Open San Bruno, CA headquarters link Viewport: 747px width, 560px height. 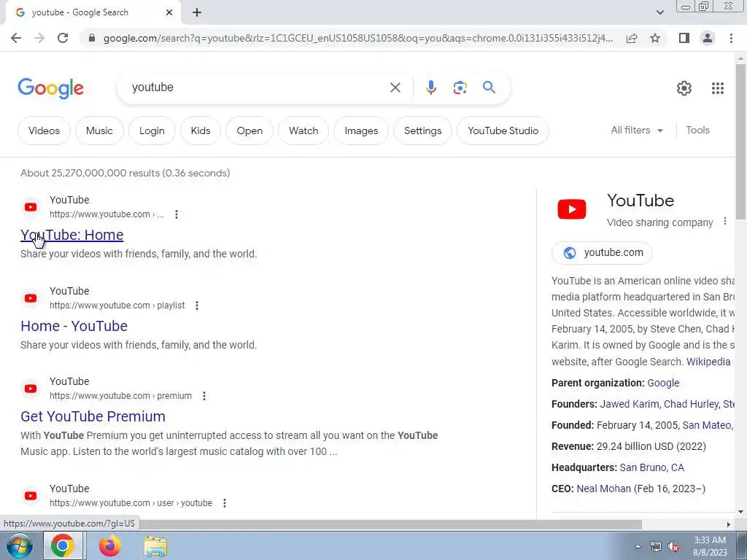651,467
